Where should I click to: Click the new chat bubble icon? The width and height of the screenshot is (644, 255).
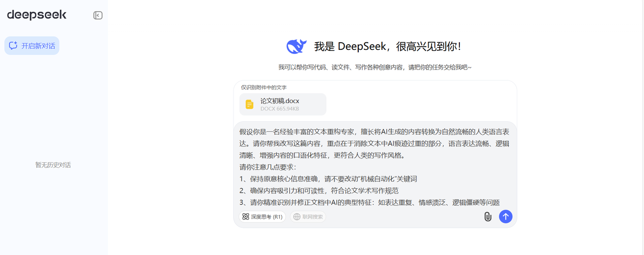coord(14,46)
